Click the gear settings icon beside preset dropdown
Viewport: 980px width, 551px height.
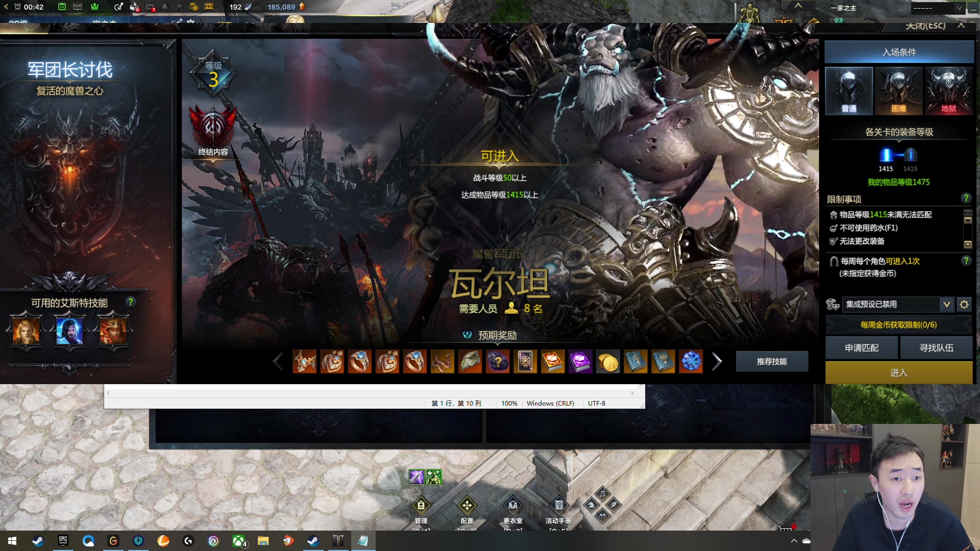[964, 305]
